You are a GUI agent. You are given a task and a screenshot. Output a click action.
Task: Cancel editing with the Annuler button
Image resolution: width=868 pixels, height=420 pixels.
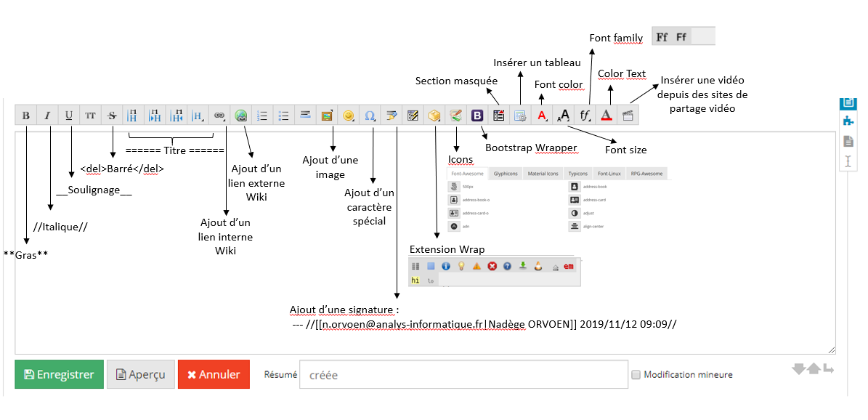(x=214, y=375)
